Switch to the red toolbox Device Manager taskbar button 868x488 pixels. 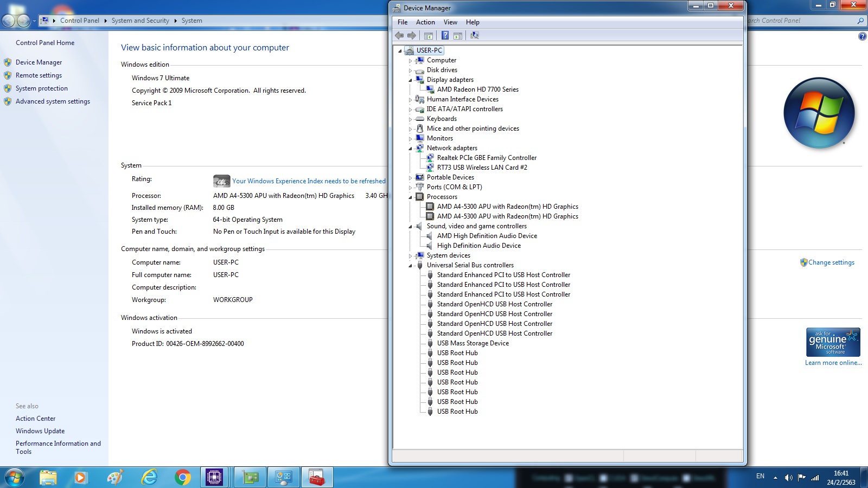coord(317,478)
